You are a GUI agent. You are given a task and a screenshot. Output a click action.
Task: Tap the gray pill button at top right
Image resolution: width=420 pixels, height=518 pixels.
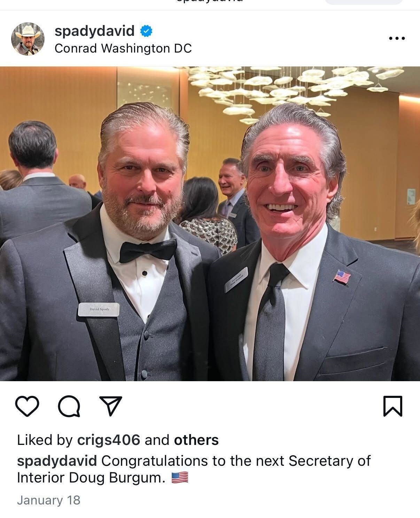[364, 2]
